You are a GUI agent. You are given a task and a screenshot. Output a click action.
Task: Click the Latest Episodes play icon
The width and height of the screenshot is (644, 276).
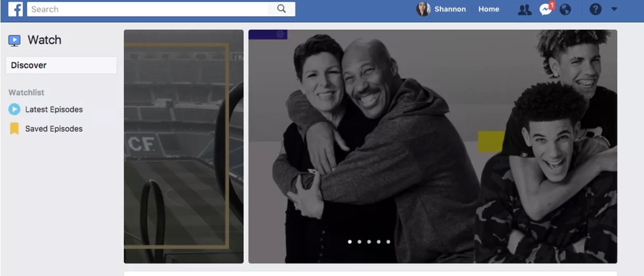pyautogui.click(x=15, y=109)
